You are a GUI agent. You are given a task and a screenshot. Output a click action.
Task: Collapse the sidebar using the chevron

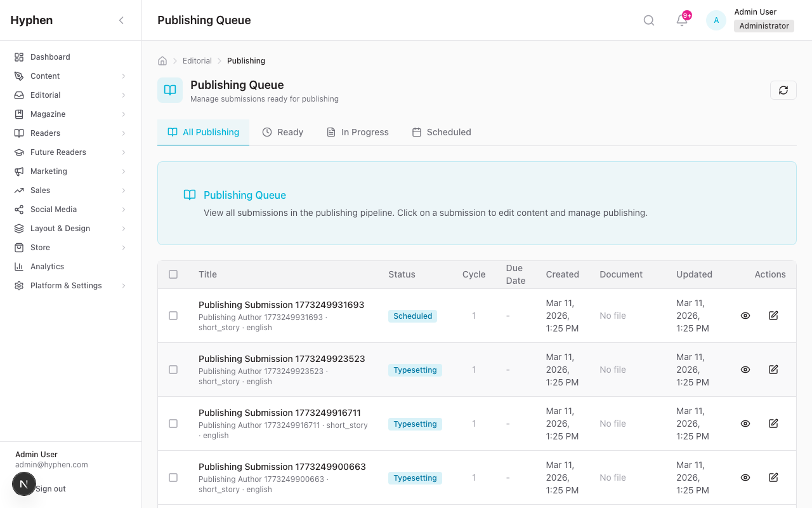click(121, 20)
